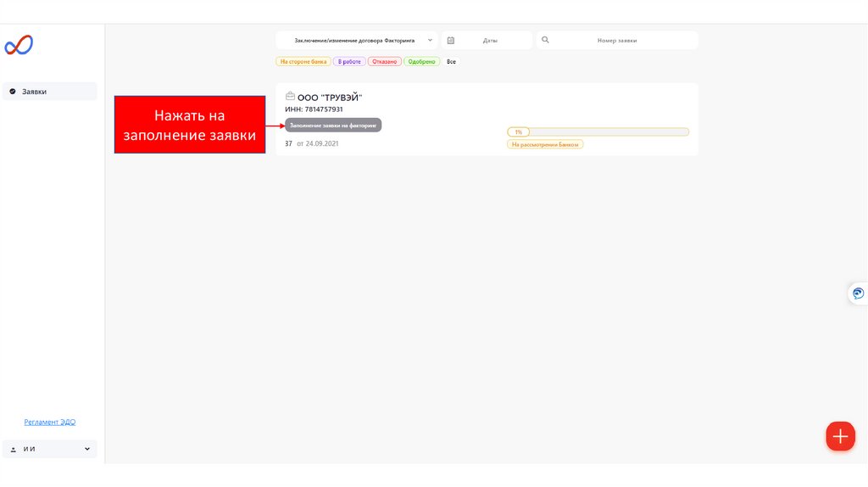The height and width of the screenshot is (487, 868).
Task: Open the Заявки sidebar menu item
Action: tap(50, 92)
